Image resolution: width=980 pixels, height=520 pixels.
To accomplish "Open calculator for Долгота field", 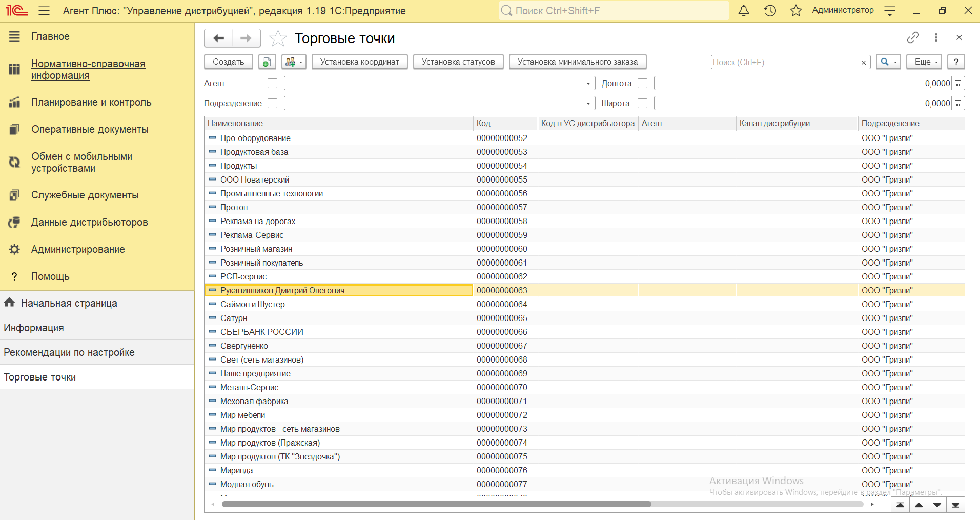I will tap(958, 84).
